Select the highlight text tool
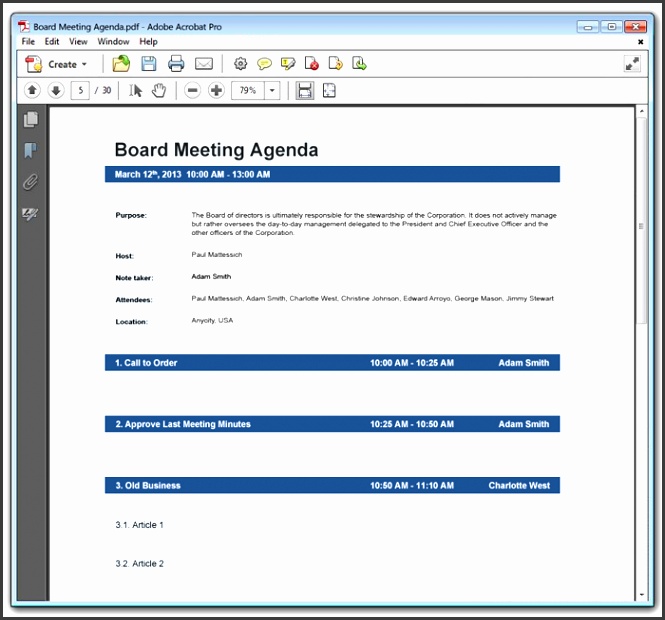 pyautogui.click(x=288, y=64)
